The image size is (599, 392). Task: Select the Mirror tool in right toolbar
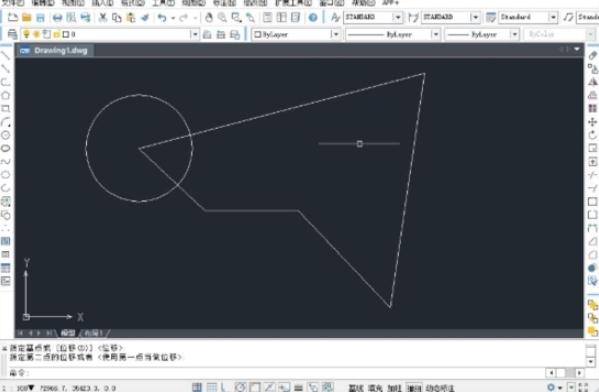point(593,82)
